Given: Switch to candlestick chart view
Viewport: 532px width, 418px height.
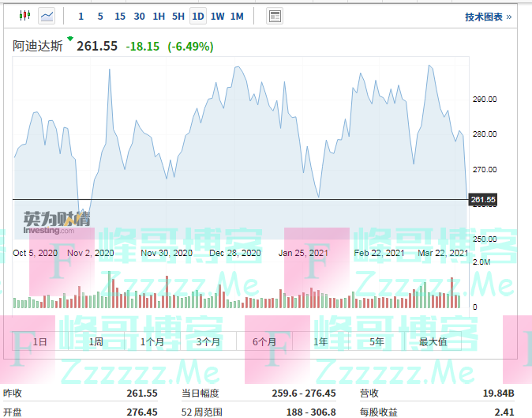Looking at the screenshot, I should 24,16.
